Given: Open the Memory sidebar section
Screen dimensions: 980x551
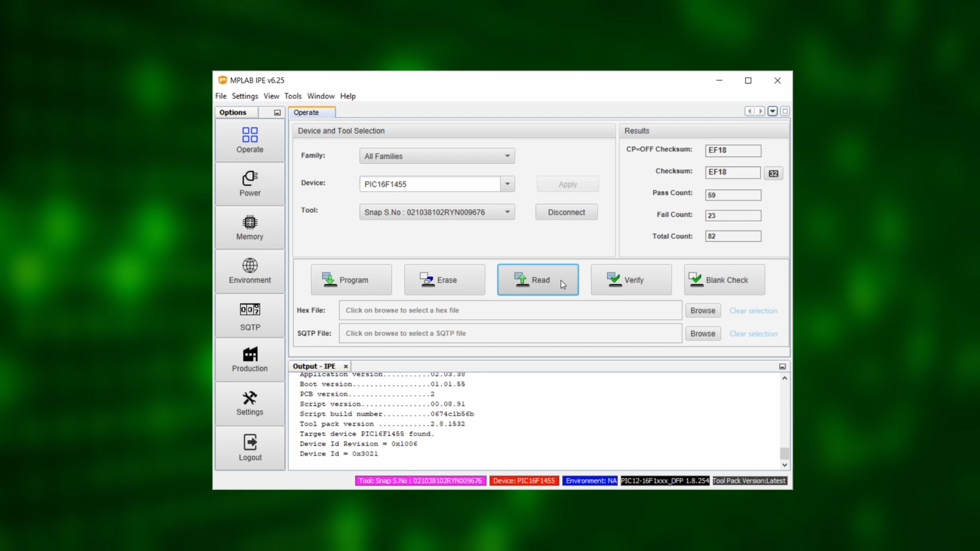Looking at the screenshot, I should 250,227.
